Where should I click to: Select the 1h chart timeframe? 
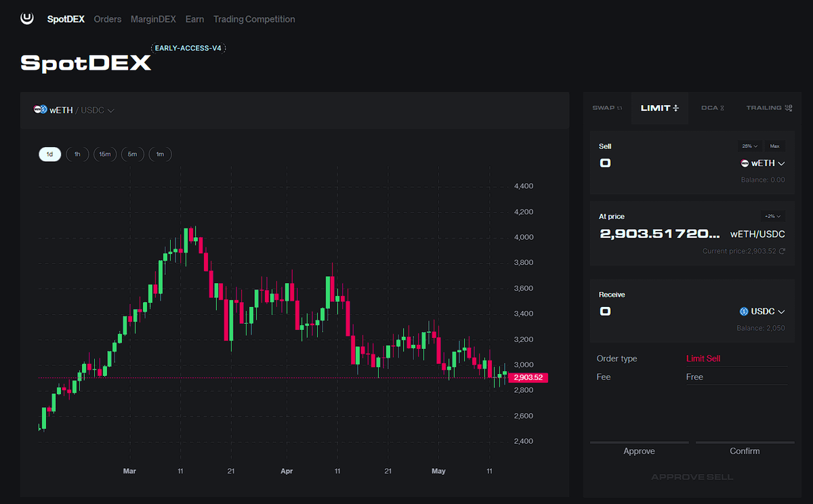(77, 154)
